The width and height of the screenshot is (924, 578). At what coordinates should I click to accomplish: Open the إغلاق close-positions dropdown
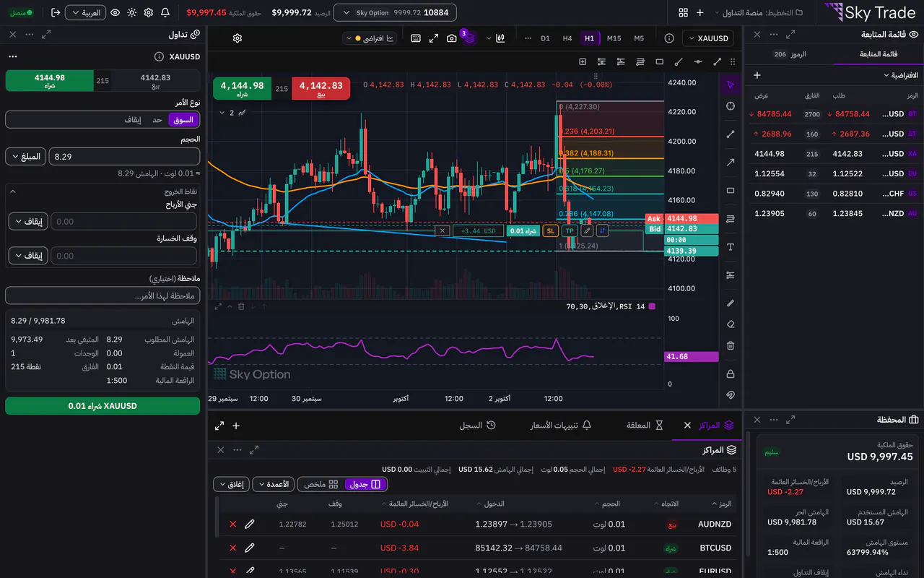click(x=230, y=484)
